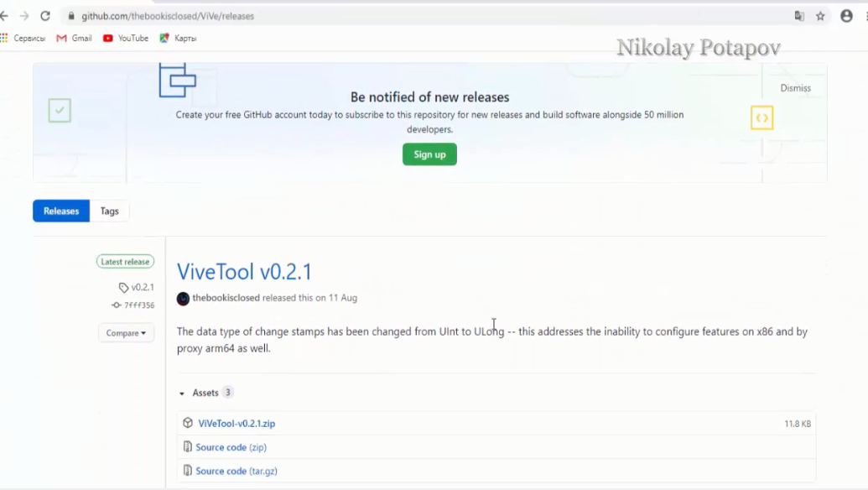
Task: Open the YouTube bookmark
Action: 126,39
